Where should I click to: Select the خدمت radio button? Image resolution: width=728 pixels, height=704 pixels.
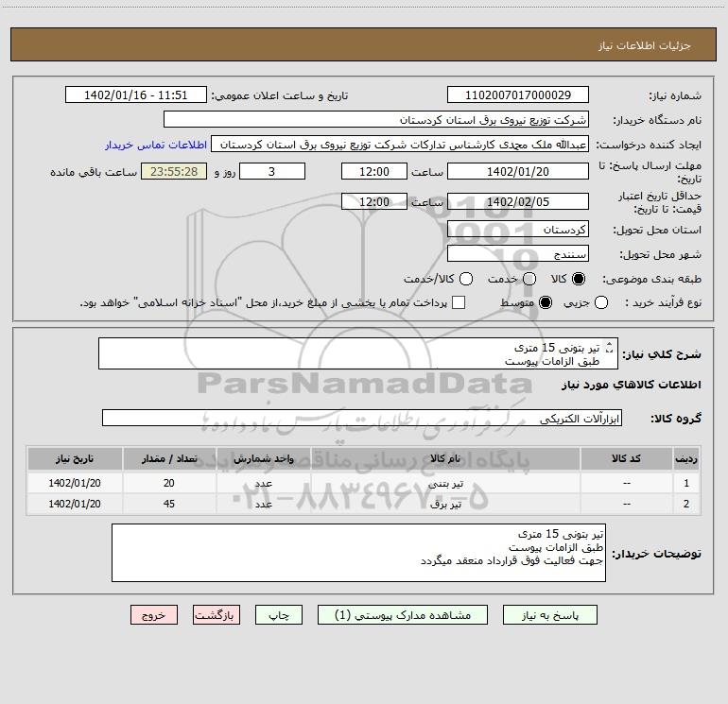529,279
